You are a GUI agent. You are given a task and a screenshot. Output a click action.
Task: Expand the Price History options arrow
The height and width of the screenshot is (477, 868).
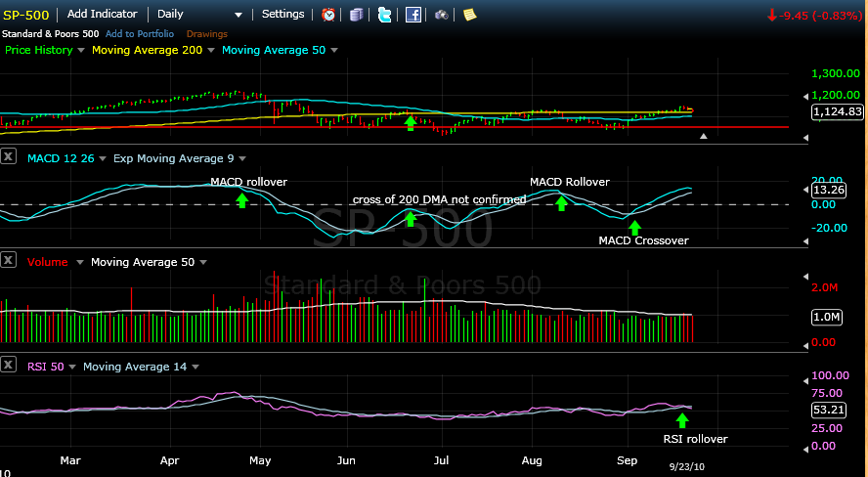click(x=81, y=50)
